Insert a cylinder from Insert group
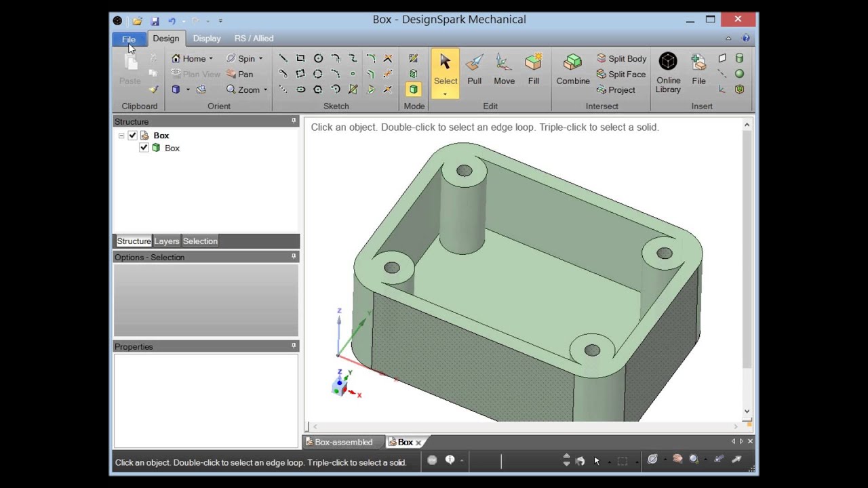Image resolution: width=868 pixels, height=488 pixels. pyautogui.click(x=740, y=58)
